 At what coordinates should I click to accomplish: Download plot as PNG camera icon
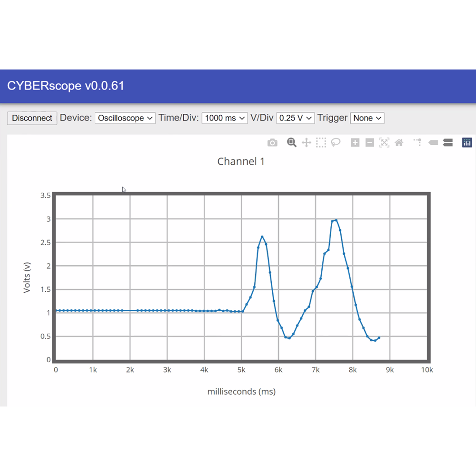point(272,142)
